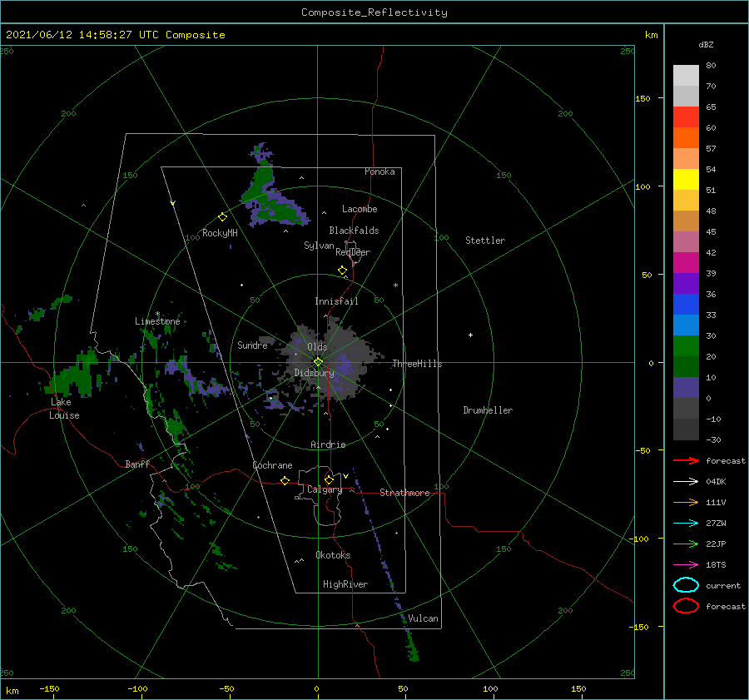Click the HighRiver label
Screen dimensions: 749x700
[345, 584]
